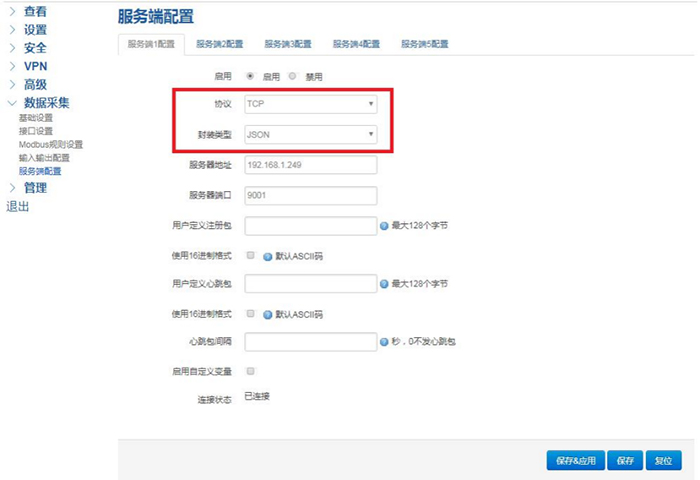Viewport: 700px width, 480px height.
Task: Click the 保存 button
Action: [625, 460]
